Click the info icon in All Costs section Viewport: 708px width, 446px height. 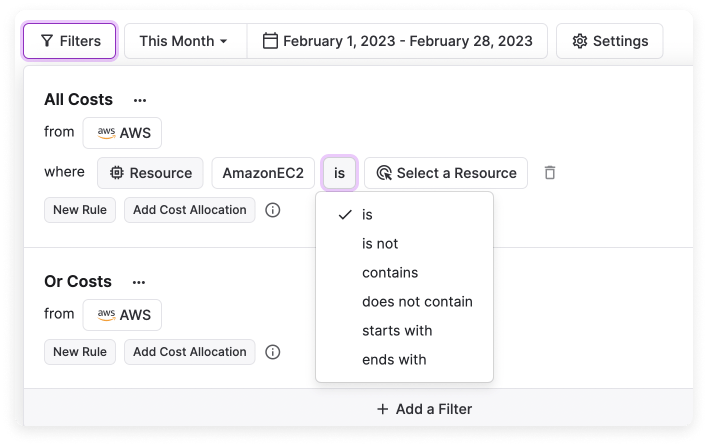[x=273, y=210]
